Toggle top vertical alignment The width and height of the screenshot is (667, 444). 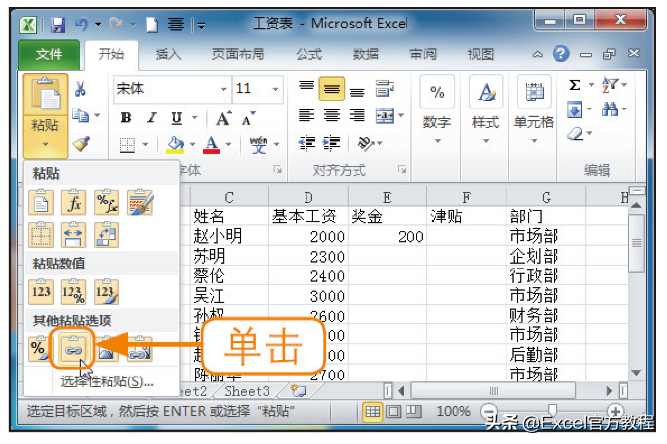coord(306,86)
